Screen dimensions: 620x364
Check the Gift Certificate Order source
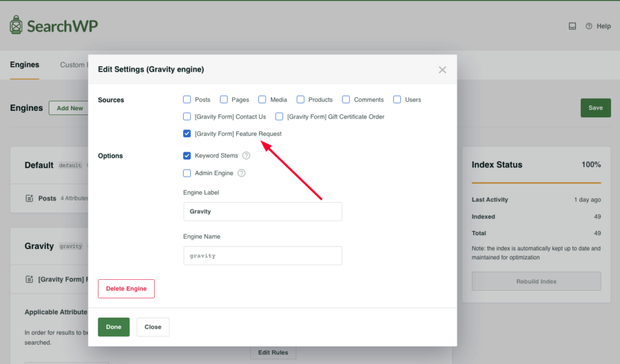pos(279,117)
